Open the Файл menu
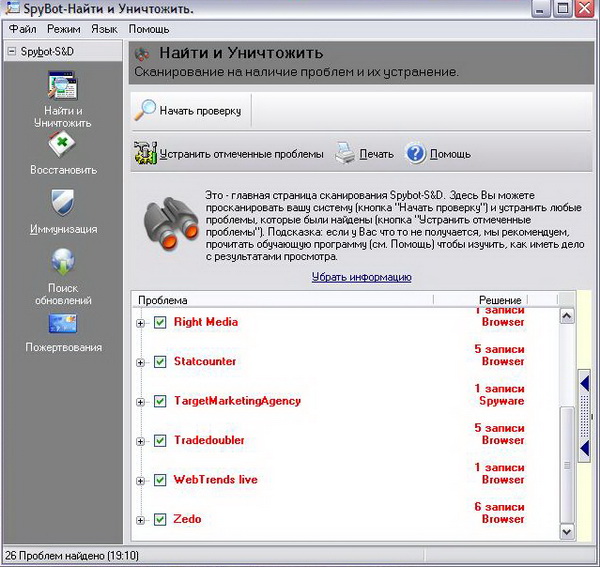 point(23,29)
